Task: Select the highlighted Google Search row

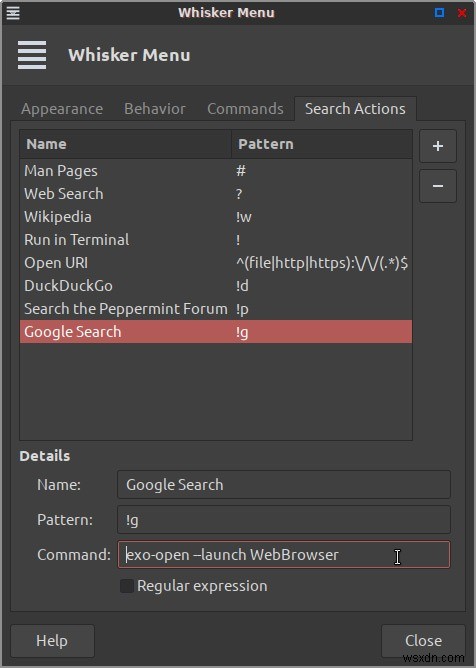Action: coord(216,332)
